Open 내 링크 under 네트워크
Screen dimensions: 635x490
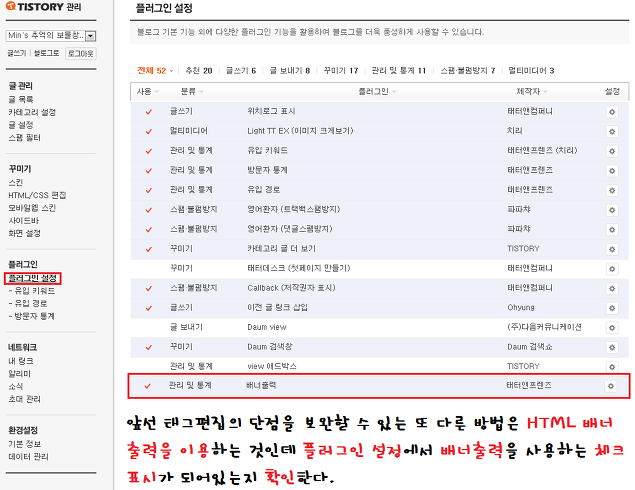coord(21,361)
